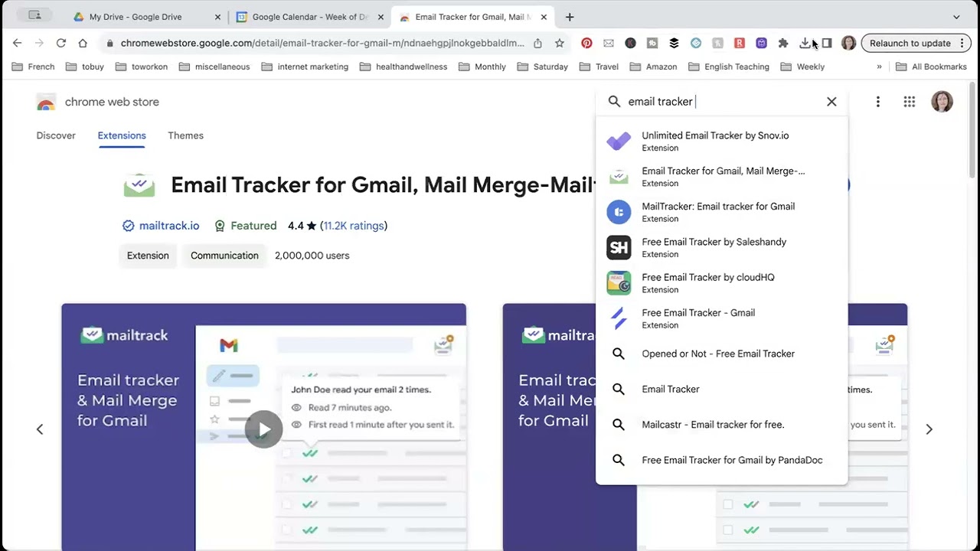Select MailTracker: Email tracker for Gmail suggestion
The height and width of the screenshot is (551, 980).
(x=722, y=212)
